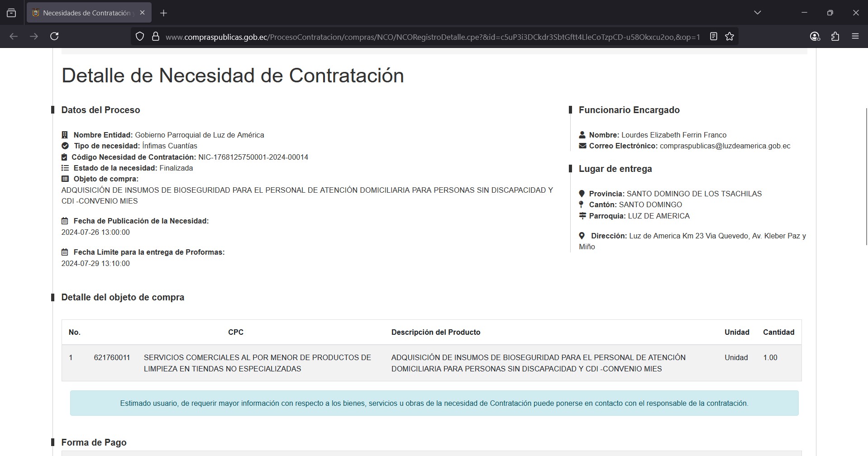Bookmark this page with star icon
This screenshot has width=868, height=456.
[730, 37]
